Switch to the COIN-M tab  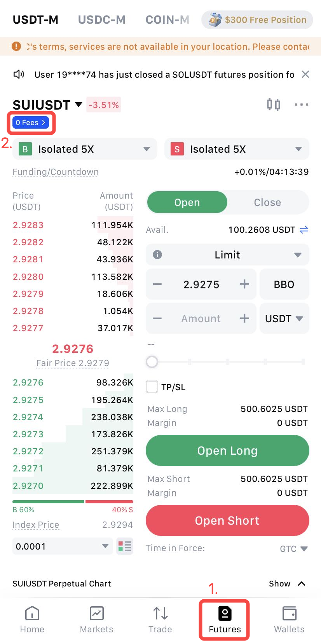[x=167, y=19]
